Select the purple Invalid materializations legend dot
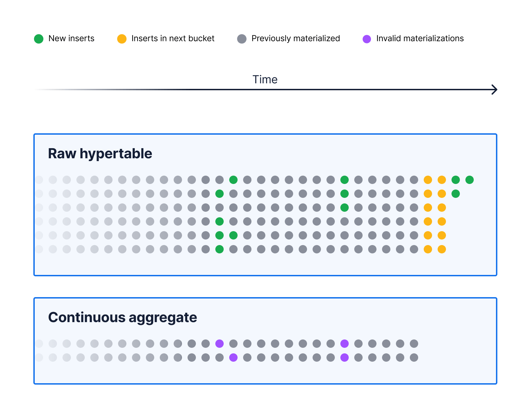 pyautogui.click(x=367, y=39)
